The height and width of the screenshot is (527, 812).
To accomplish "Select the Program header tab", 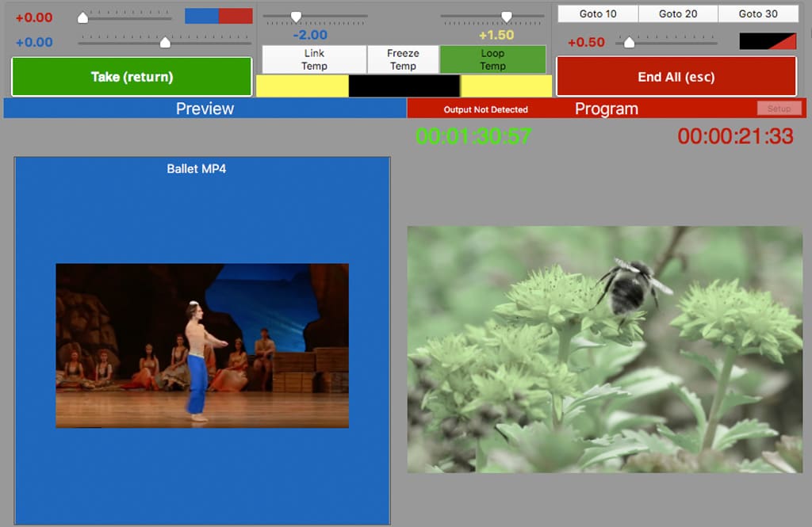I will [x=606, y=109].
